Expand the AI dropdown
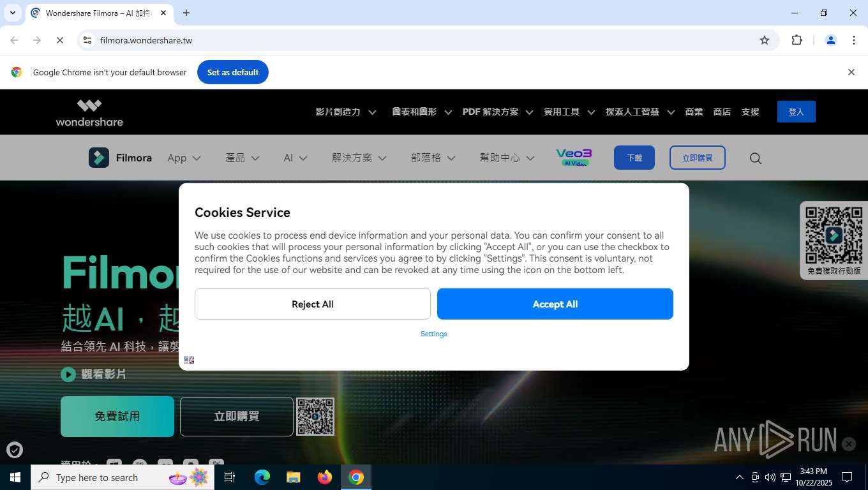Screen dimensions: 868x490 pyautogui.click(x=296, y=158)
